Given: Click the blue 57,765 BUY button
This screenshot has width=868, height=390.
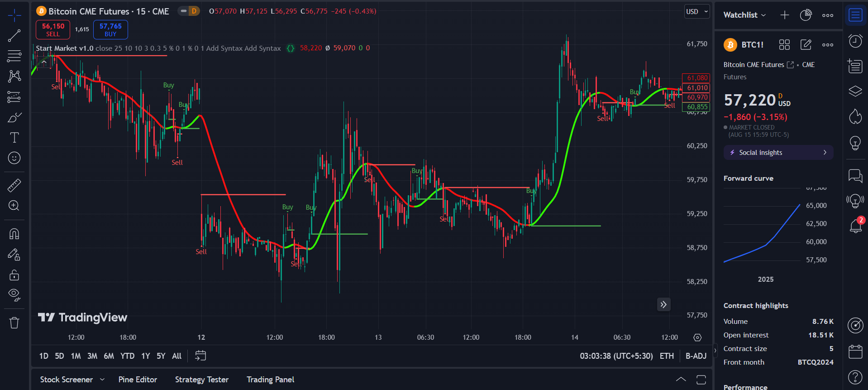Looking at the screenshot, I should [110, 30].
